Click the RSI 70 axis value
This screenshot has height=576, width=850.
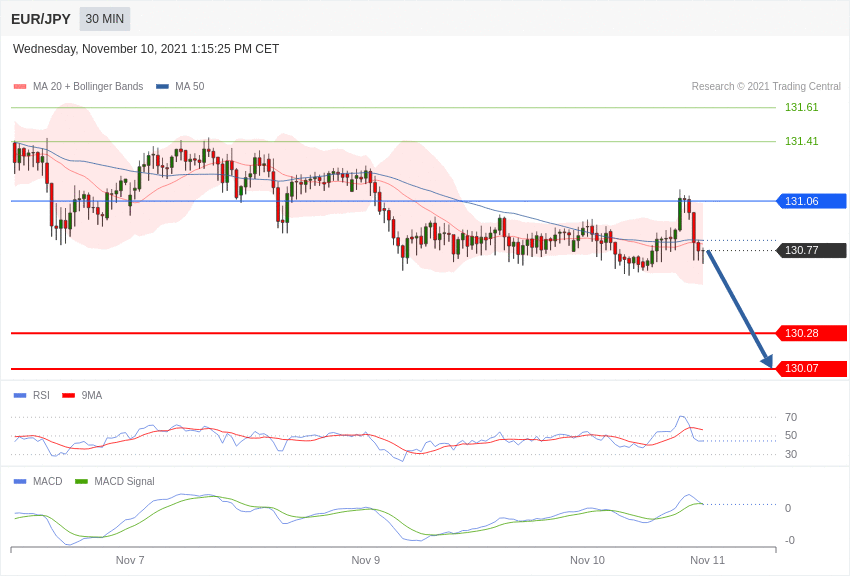(791, 417)
